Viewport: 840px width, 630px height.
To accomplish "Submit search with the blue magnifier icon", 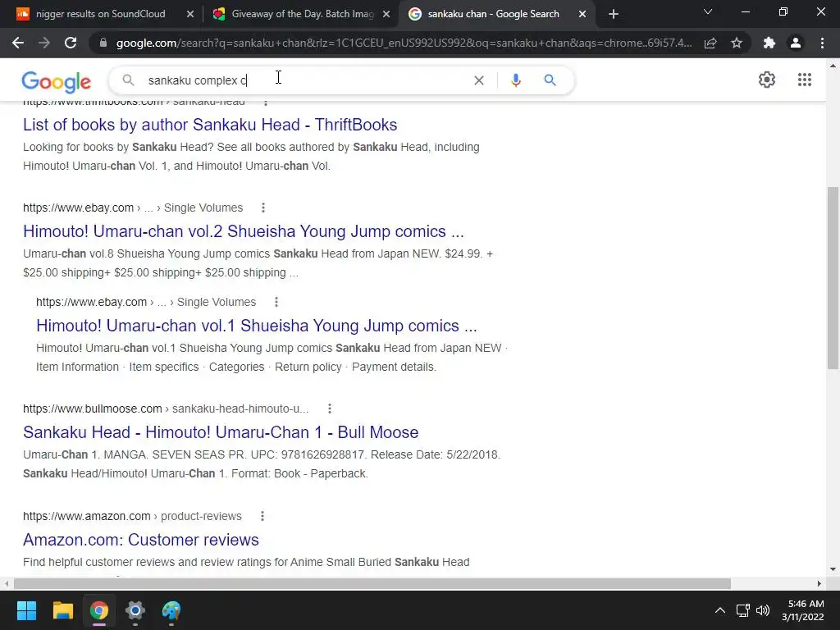I will (550, 80).
